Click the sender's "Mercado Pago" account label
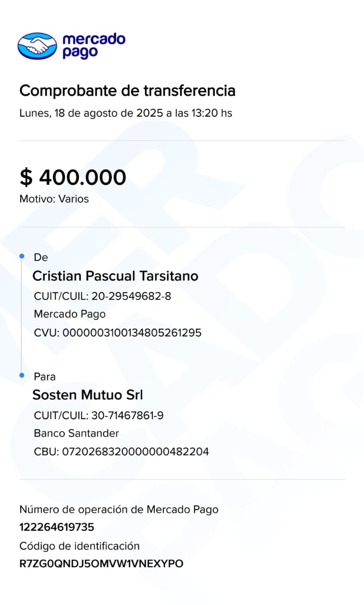Screen dimensions: 364x605 coord(70,314)
